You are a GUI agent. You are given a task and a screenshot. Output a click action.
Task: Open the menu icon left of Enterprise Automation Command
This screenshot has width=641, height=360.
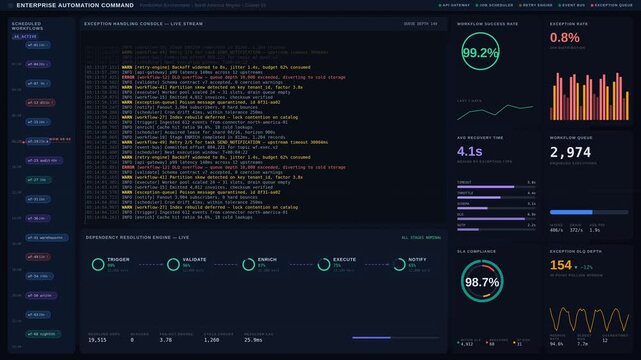[x=11, y=5]
